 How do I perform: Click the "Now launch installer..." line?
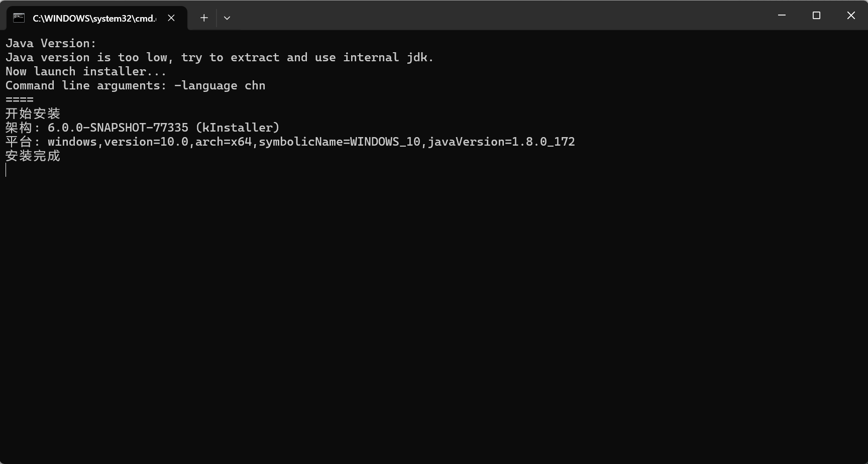(x=86, y=71)
